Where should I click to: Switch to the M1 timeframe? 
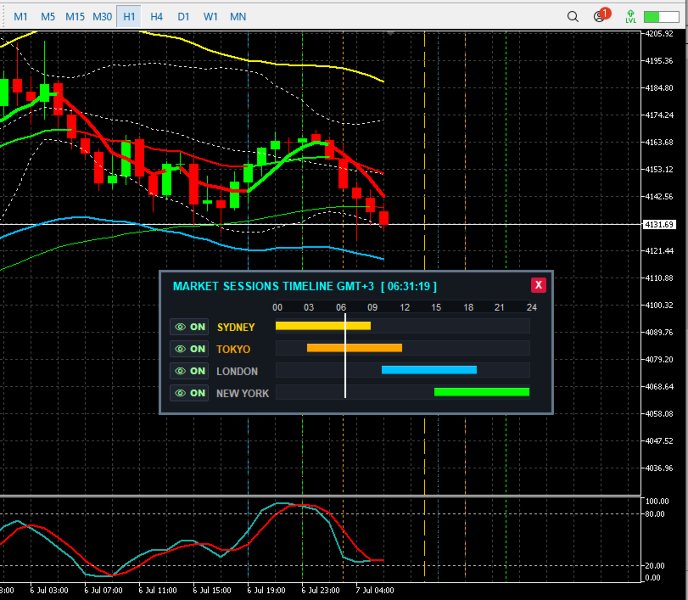(21, 17)
